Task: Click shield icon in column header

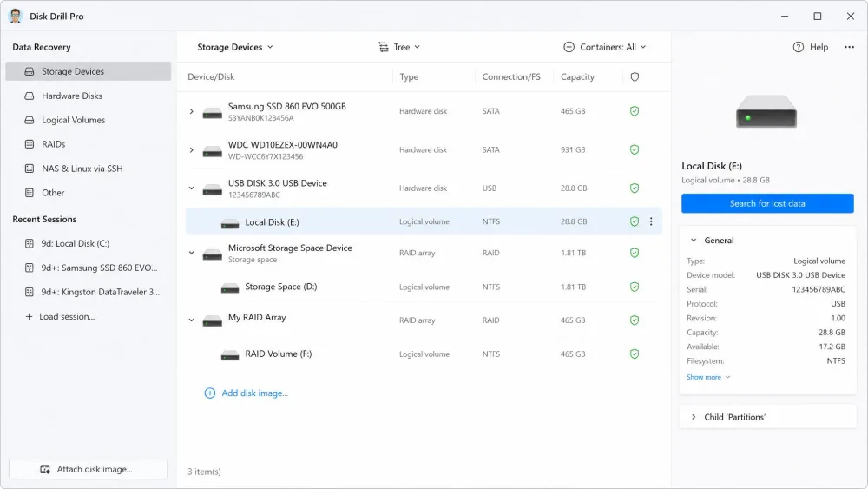Action: (635, 77)
